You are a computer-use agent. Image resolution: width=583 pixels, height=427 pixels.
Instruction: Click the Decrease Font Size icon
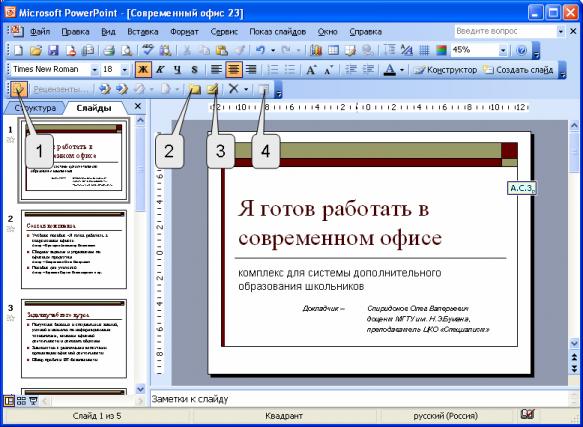tap(328, 70)
